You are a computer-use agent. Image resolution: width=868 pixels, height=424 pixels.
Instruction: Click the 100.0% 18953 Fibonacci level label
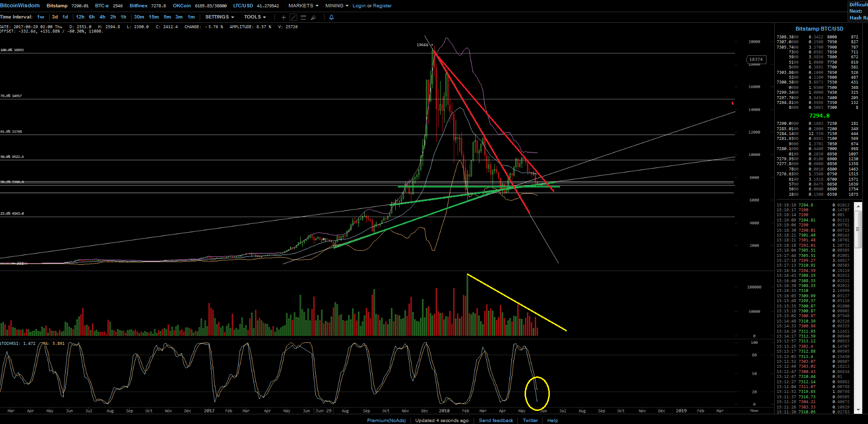(x=12, y=50)
